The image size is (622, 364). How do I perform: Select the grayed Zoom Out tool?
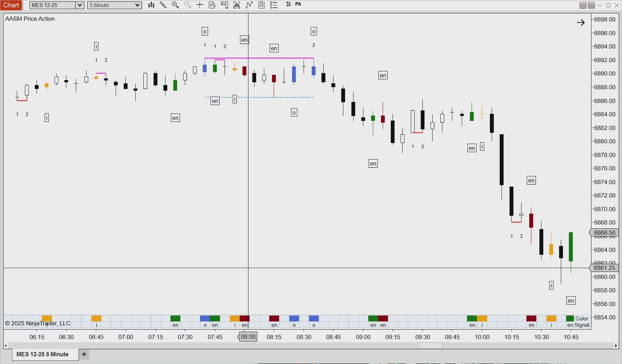point(187,5)
